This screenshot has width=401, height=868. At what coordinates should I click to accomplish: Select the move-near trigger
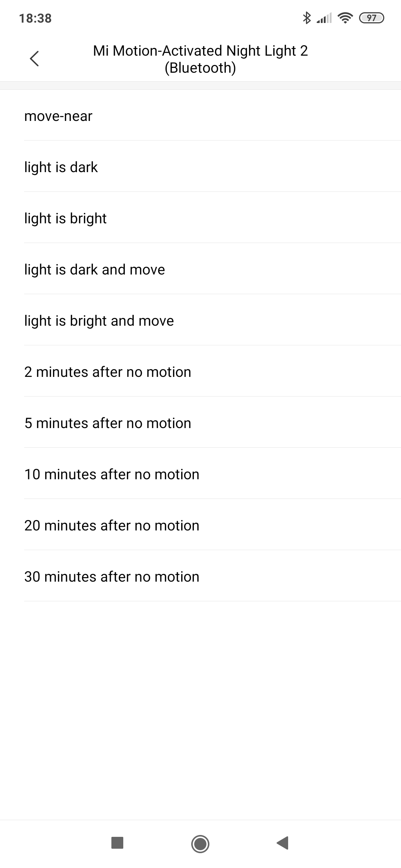200,116
